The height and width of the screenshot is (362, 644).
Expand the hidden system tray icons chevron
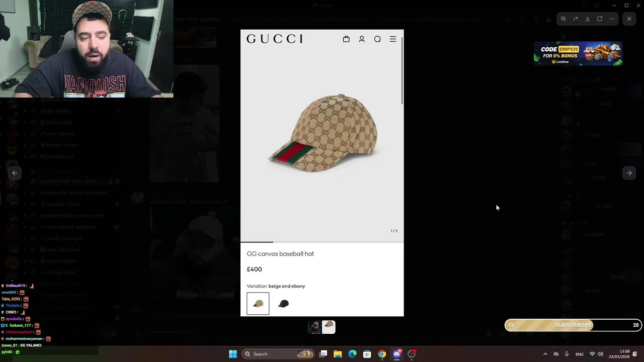[x=545, y=354]
